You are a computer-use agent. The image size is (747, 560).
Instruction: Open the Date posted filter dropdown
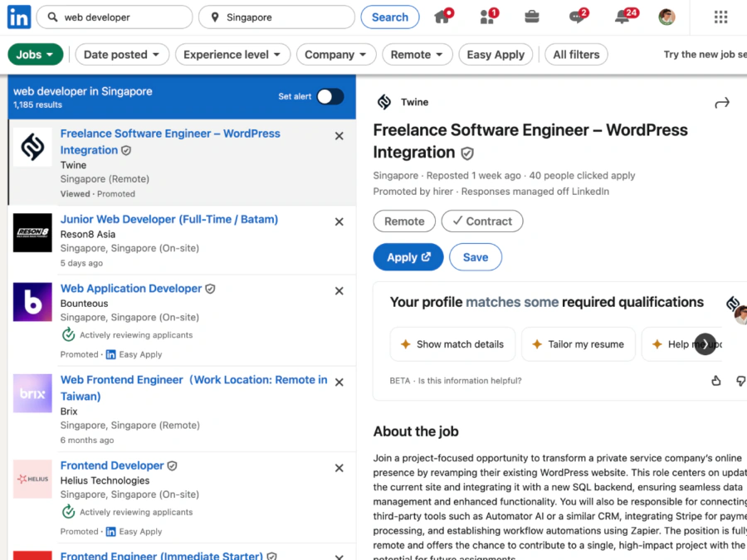[x=122, y=54]
